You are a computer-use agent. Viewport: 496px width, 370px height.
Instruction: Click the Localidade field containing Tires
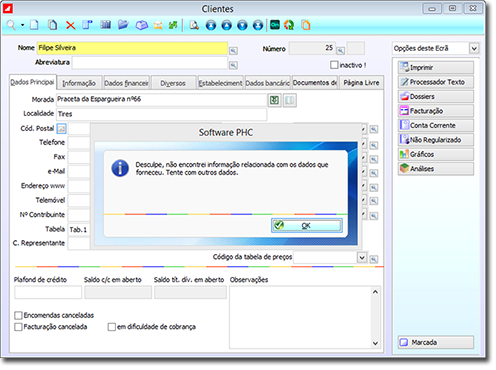(x=161, y=114)
